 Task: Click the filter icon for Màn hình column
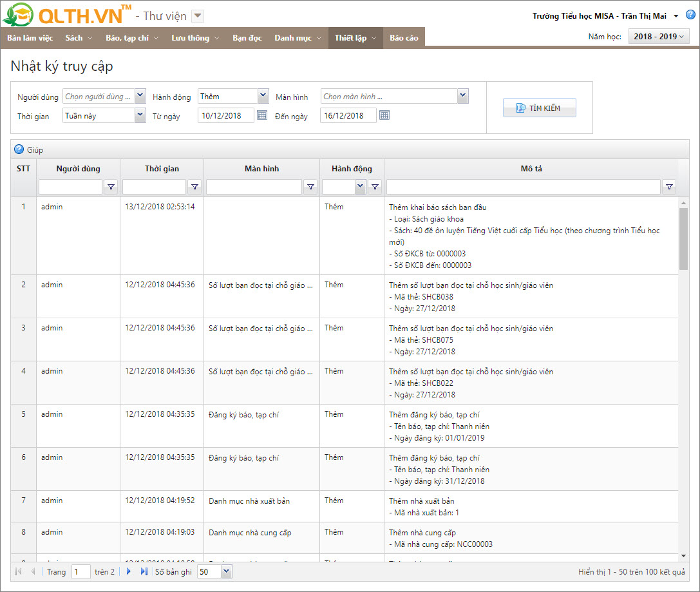tap(310, 187)
